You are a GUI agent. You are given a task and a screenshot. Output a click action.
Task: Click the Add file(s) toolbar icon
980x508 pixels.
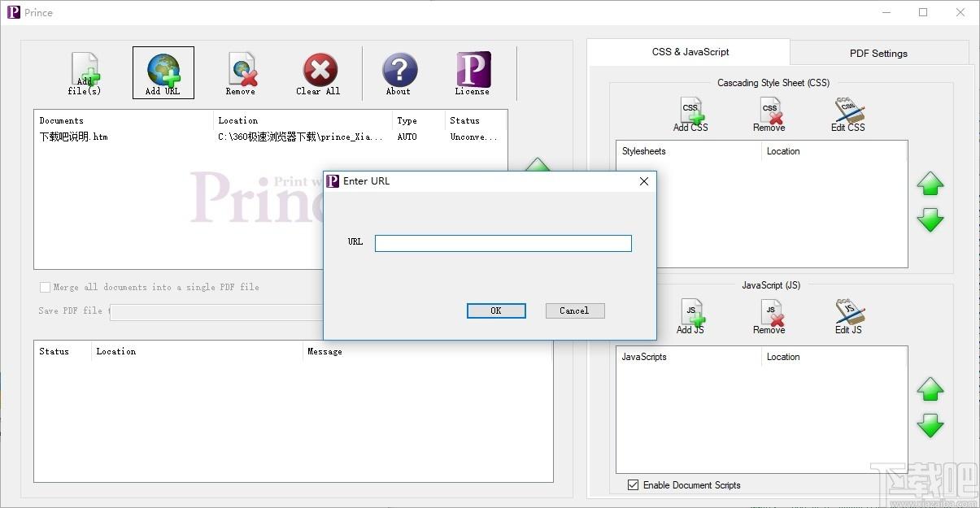coord(85,73)
